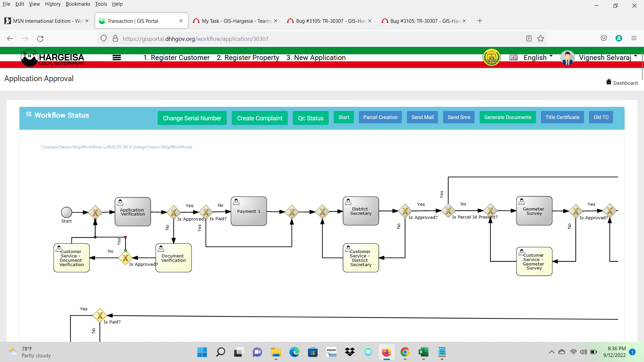Open the hamburger navigation menu icon
The height and width of the screenshot is (362, 644).
[x=117, y=58]
